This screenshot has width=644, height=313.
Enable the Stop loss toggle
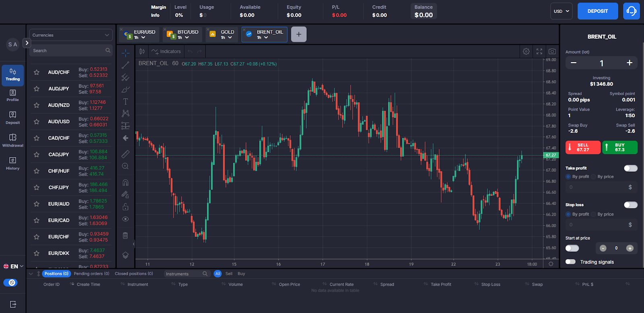click(630, 205)
